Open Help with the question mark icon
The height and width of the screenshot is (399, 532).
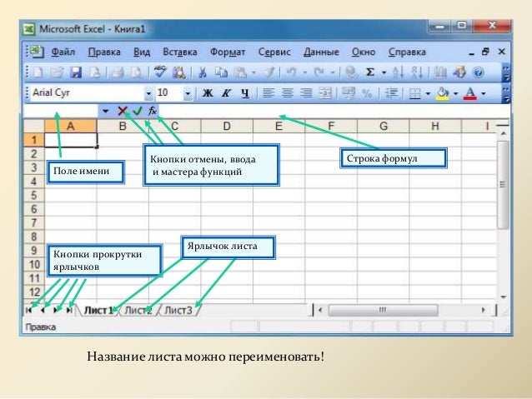[479, 72]
